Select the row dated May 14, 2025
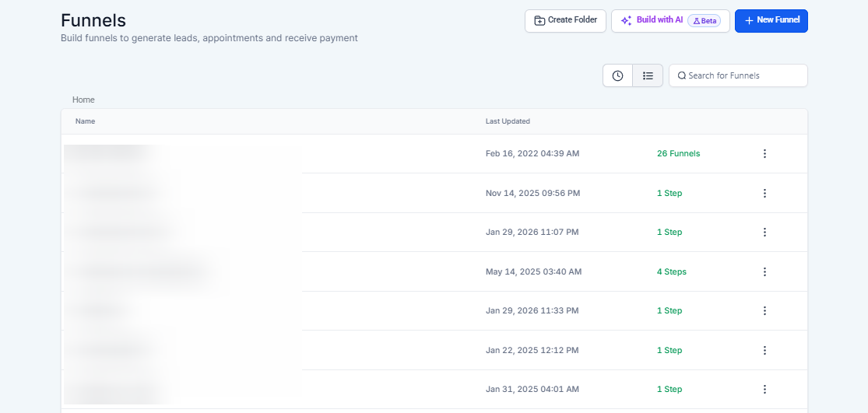Image resolution: width=868 pixels, height=413 pixels. [x=533, y=271]
